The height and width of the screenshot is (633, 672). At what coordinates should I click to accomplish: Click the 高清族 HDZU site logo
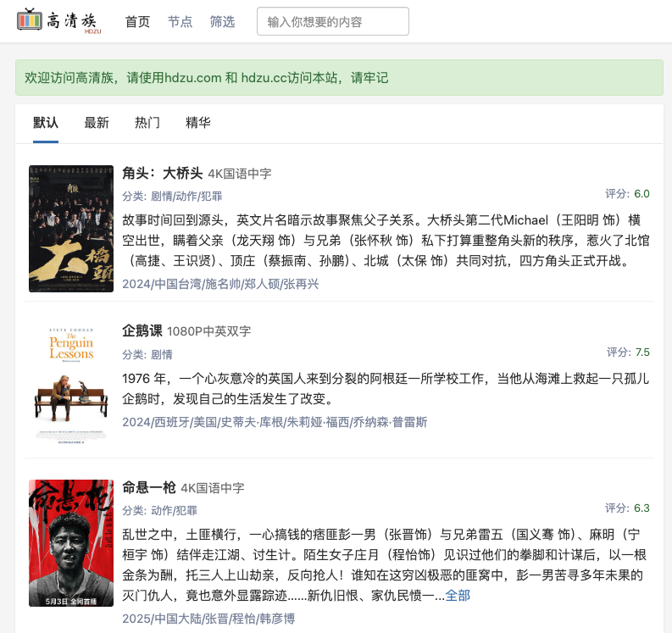(x=59, y=21)
